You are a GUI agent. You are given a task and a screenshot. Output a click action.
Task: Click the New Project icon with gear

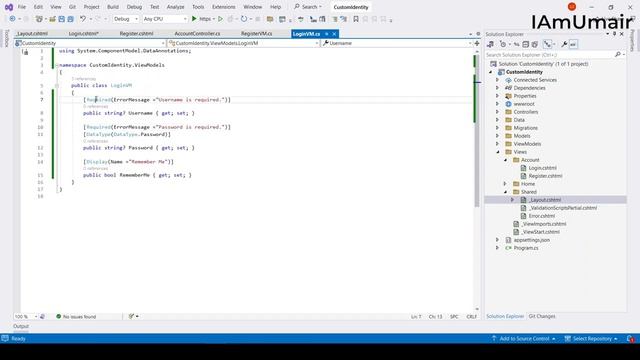click(x=39, y=19)
